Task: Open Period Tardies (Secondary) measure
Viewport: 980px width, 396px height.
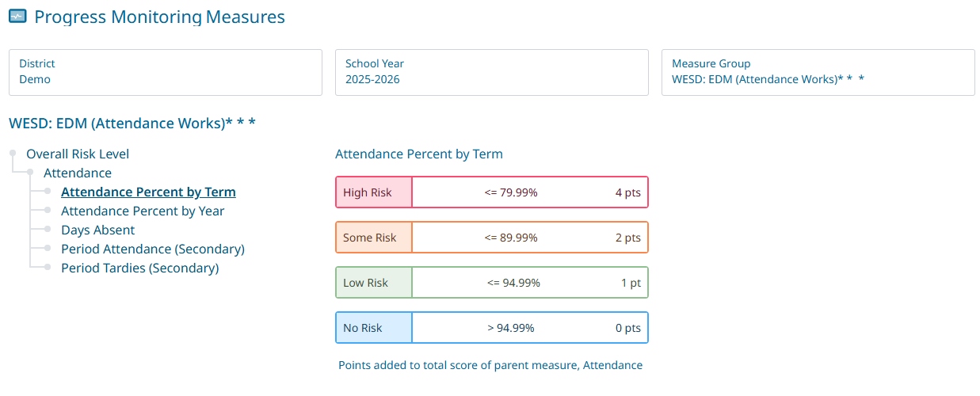Action: [x=140, y=268]
